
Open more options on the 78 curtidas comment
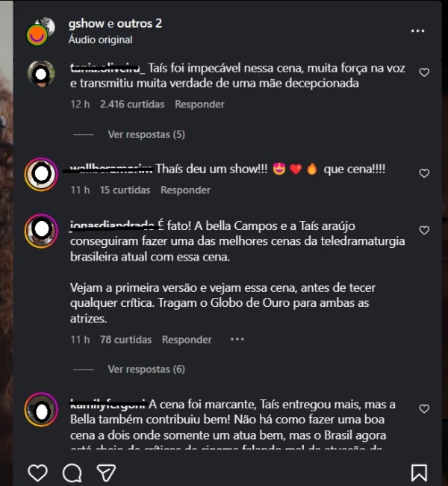pos(237,339)
